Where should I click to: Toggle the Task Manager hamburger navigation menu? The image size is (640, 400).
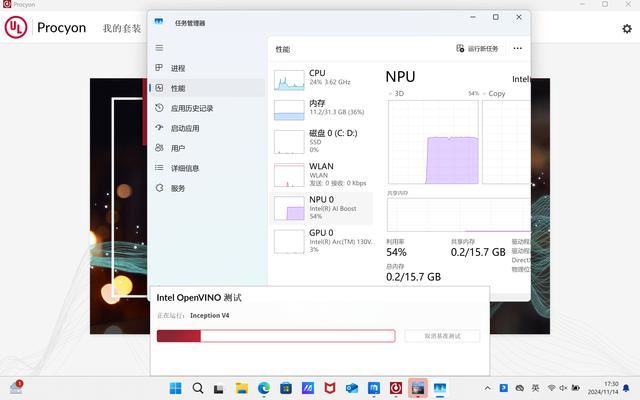(159, 48)
